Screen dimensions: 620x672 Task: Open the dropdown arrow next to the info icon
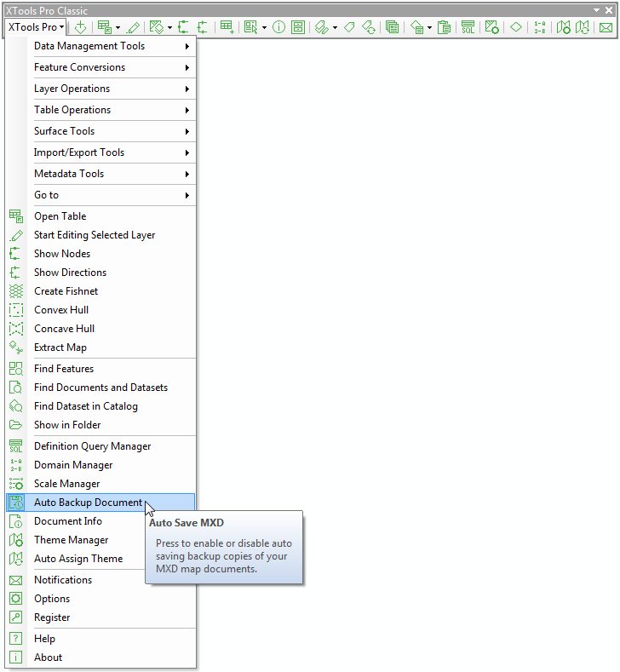click(264, 27)
